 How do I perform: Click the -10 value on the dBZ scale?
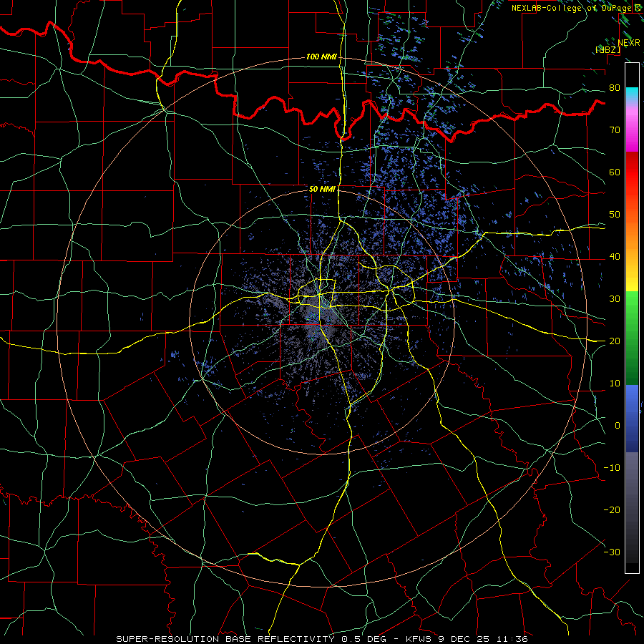tap(612, 468)
